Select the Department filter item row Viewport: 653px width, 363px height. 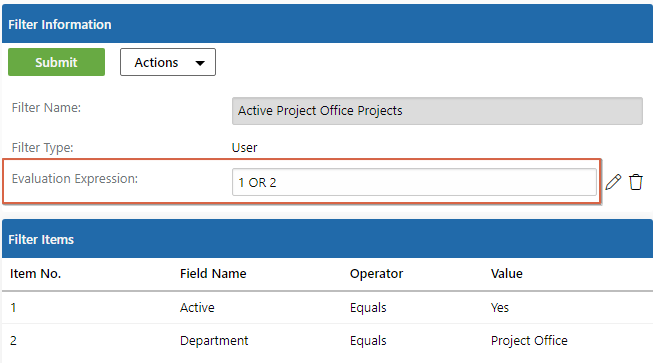(327, 341)
